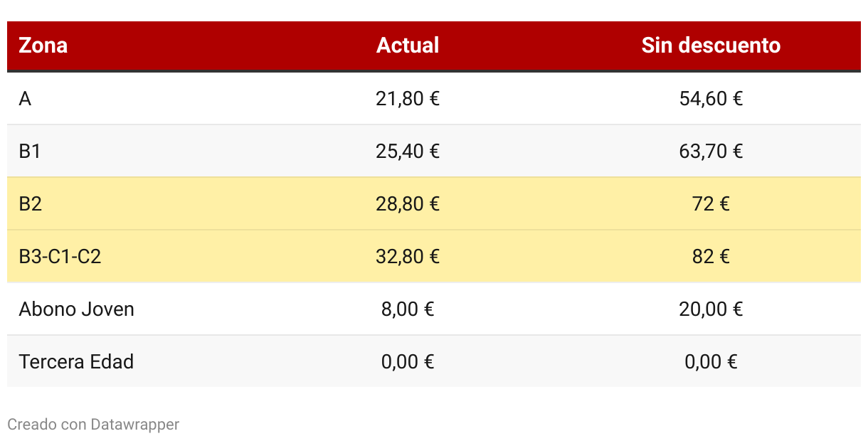The height and width of the screenshot is (441, 868).
Task: Select the B3-C1-C2 zone cell
Action: coord(60,257)
